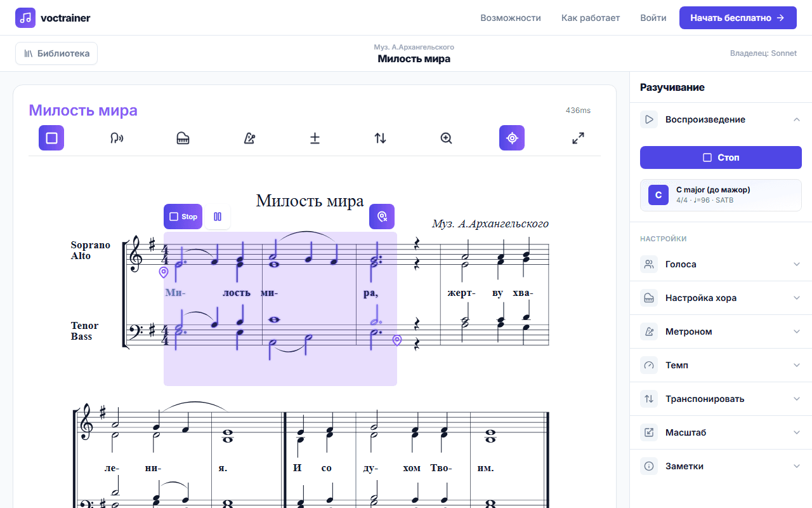Click the plus-minus toolbar icon

pos(315,138)
